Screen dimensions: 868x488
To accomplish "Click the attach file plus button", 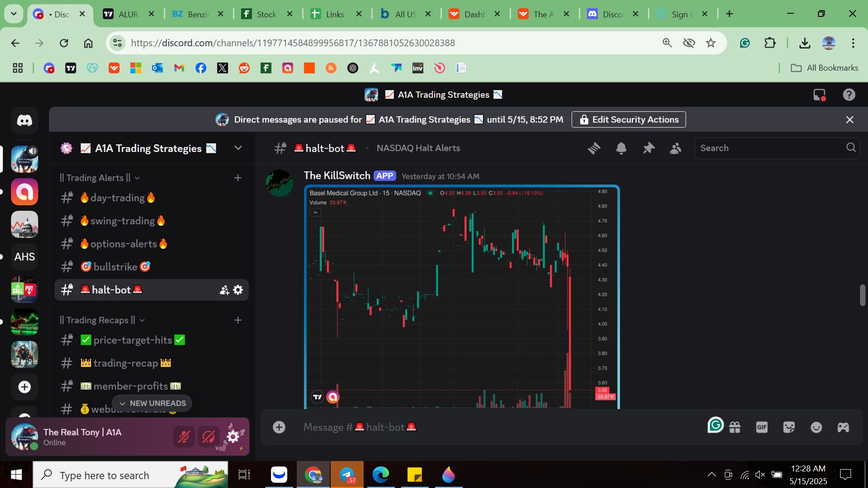I will (279, 427).
